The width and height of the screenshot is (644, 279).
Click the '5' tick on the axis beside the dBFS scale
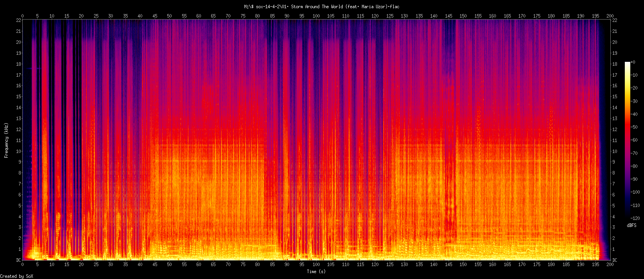pos(614,206)
